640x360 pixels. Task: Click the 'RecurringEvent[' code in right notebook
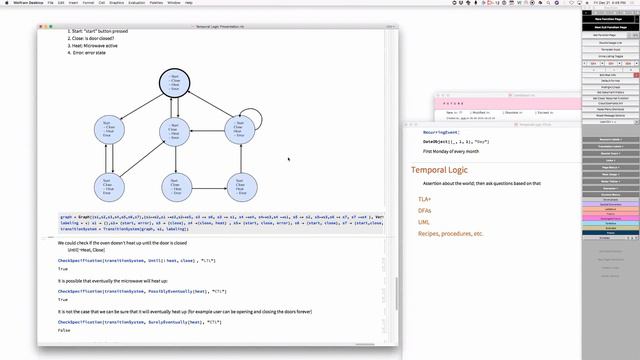(x=441, y=132)
